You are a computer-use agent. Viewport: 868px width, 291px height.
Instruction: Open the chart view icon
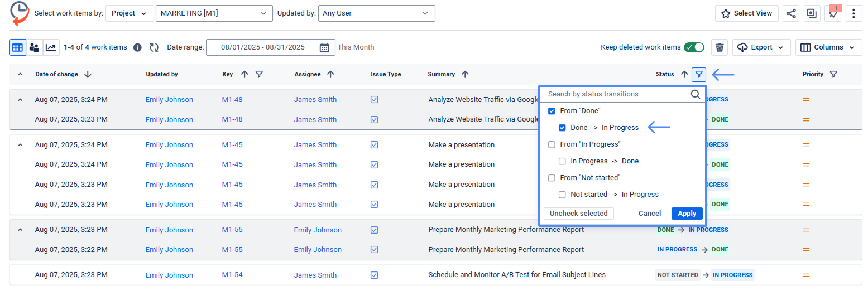tap(51, 47)
